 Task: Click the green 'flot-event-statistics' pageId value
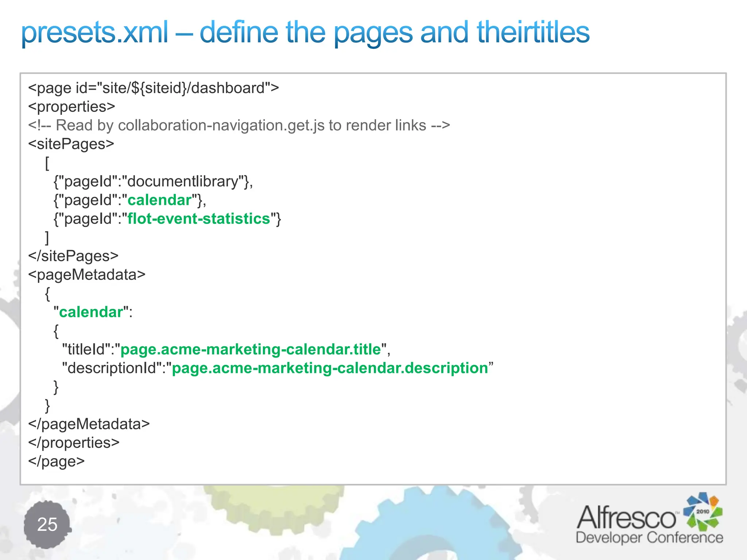(199, 219)
